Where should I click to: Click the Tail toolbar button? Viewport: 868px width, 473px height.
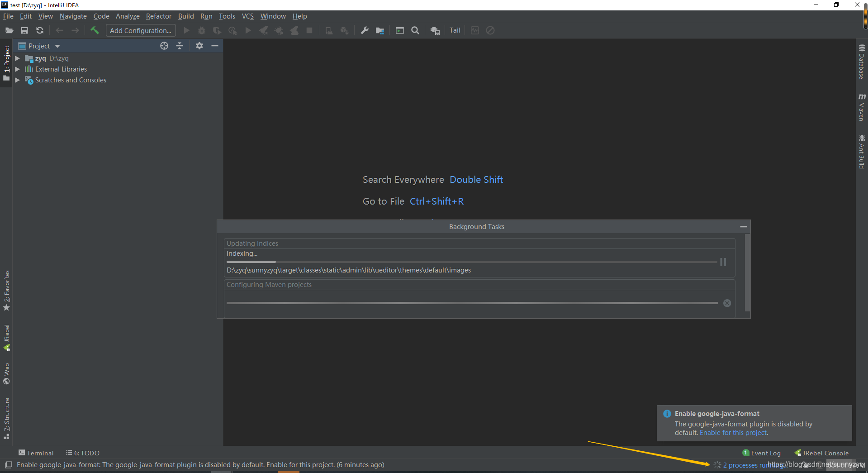tap(455, 30)
